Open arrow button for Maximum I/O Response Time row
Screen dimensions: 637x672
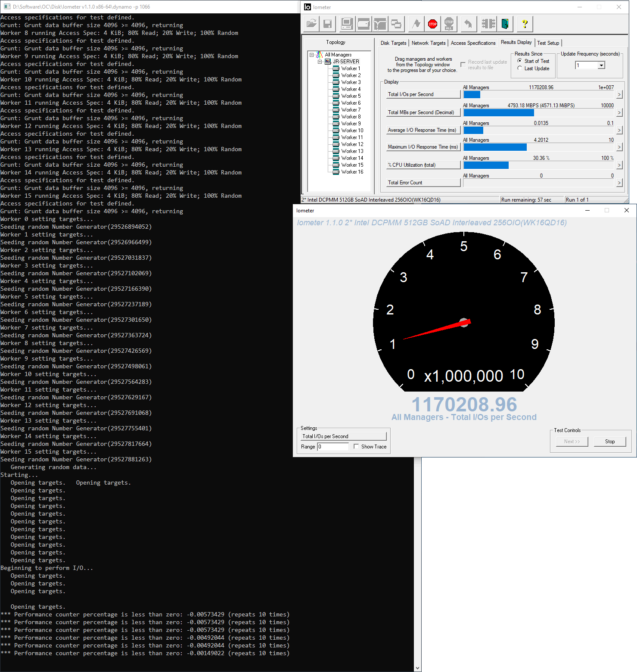tap(619, 147)
